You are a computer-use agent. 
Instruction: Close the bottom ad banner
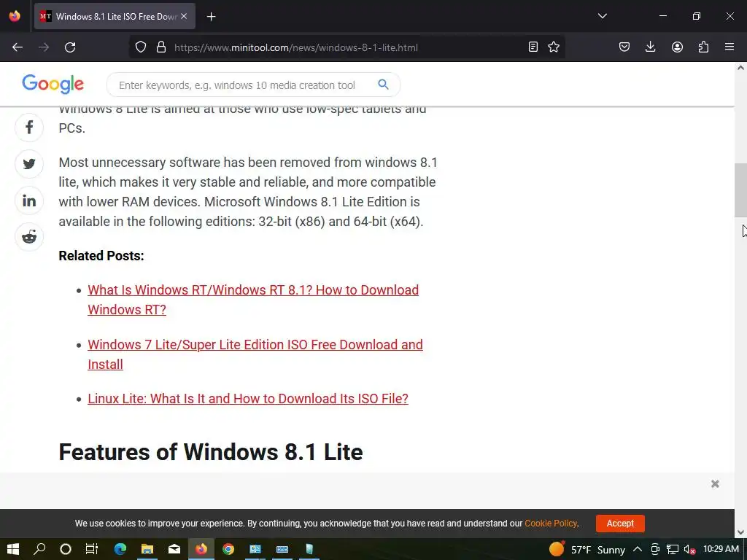point(715,484)
